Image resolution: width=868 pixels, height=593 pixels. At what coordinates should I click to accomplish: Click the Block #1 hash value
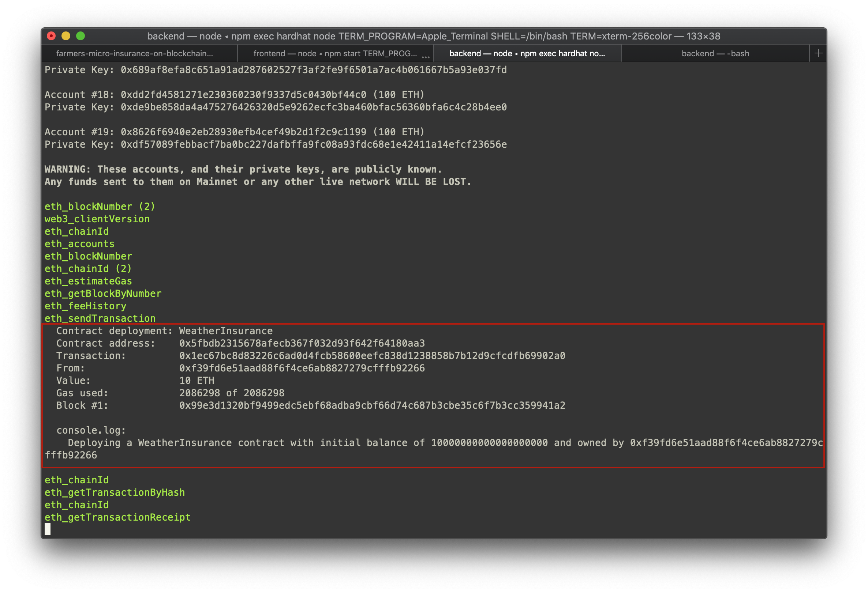[x=372, y=405]
